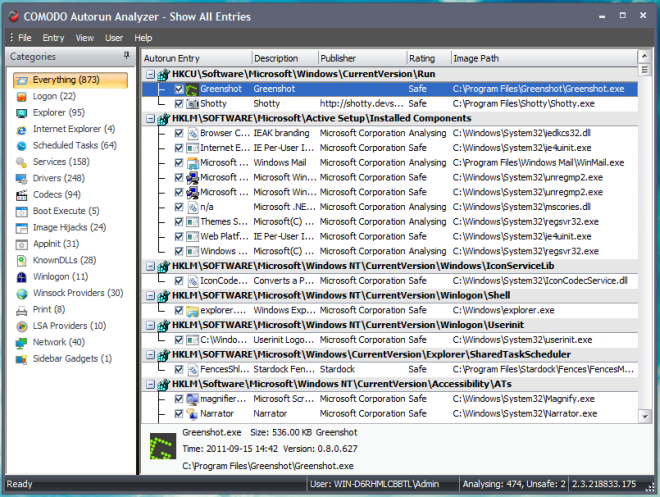Click the large Greenshot icon in details pane
The height and width of the screenshot is (497, 660).
(163, 446)
